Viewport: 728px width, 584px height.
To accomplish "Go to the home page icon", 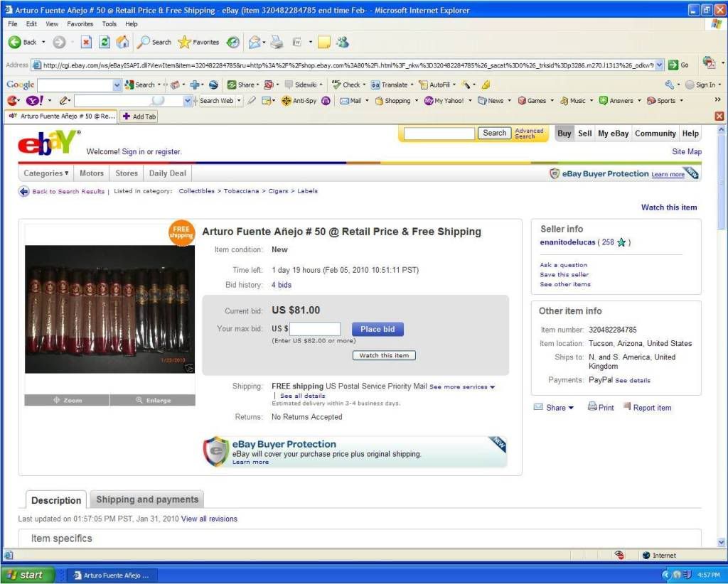I will tap(122, 42).
